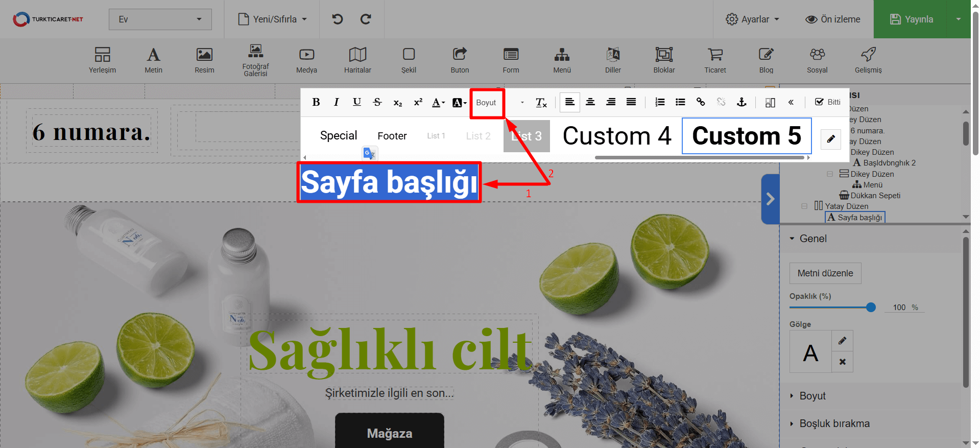Image resolution: width=980 pixels, height=448 pixels.
Task: Click the Yayınla publish button
Action: click(x=911, y=19)
